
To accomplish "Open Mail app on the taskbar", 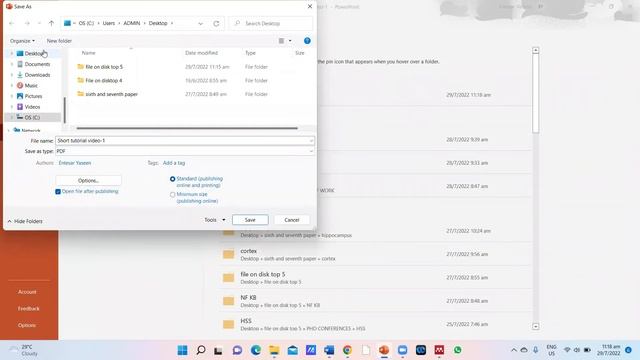I will 292,350.
